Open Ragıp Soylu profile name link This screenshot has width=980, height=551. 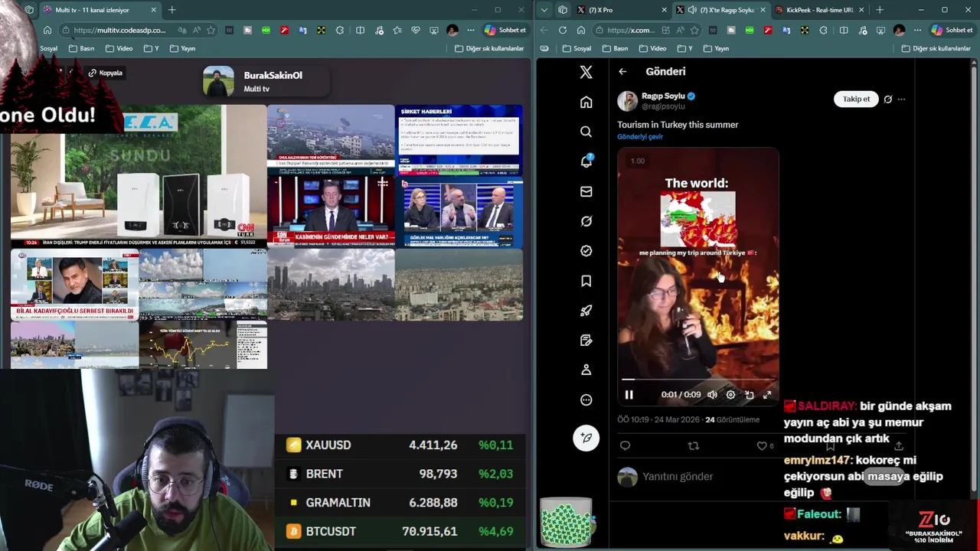663,96
